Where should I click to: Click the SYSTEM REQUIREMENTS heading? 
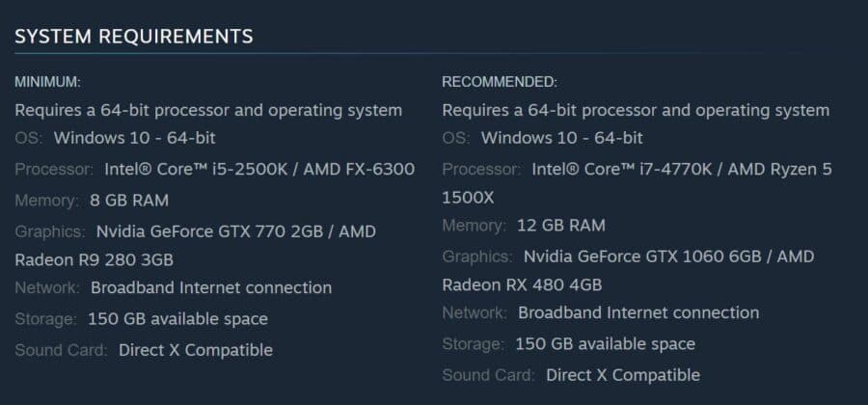point(134,37)
